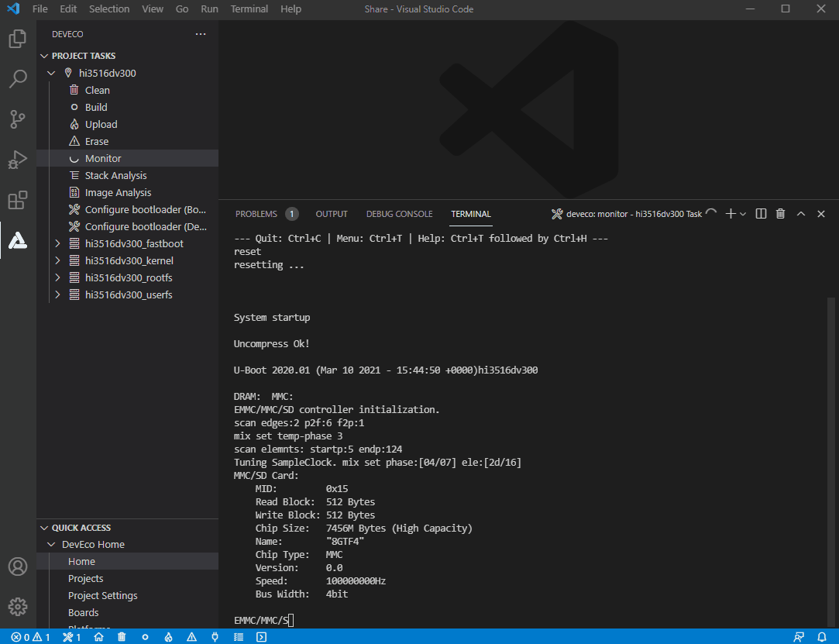Image resolution: width=839 pixels, height=644 pixels.
Task: Open the Accounts menu icon
Action: click(x=18, y=567)
